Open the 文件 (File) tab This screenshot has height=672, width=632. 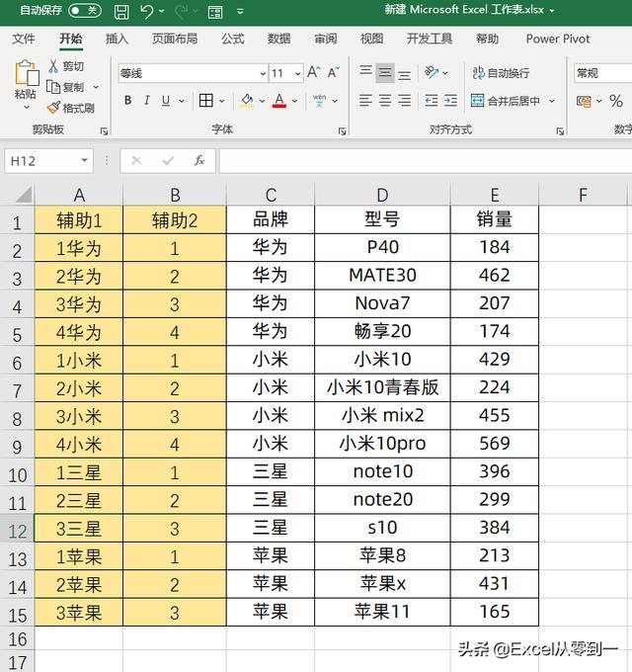(x=24, y=39)
